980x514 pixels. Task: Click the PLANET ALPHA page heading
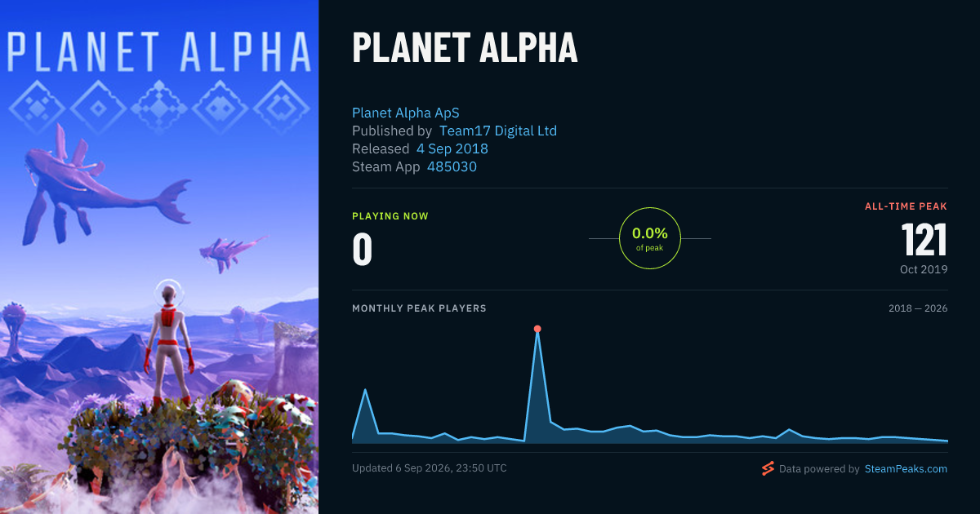[x=465, y=48]
